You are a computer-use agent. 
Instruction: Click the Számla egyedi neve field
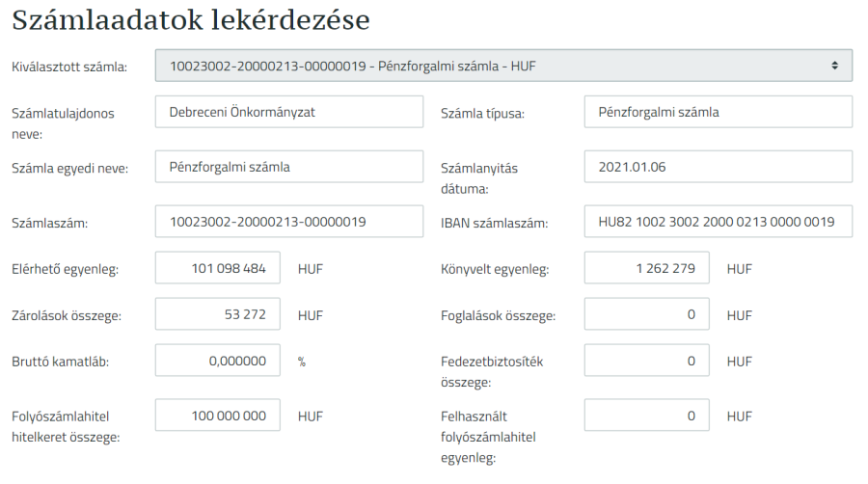coord(289,167)
